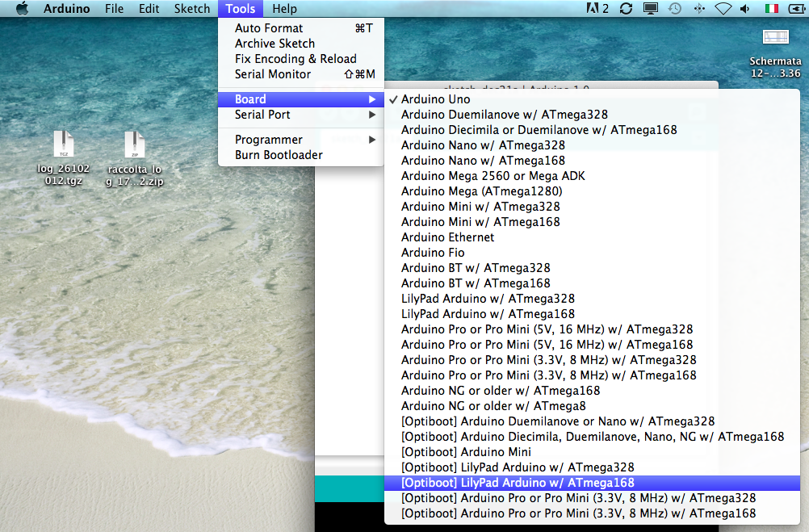Click the Wi-Fi status icon
Viewport: 809px width, 532px height.
(x=723, y=9)
